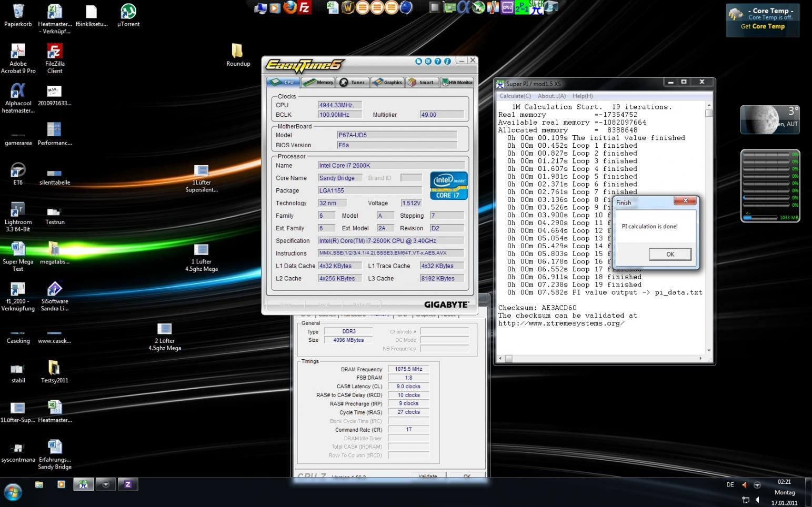Open the Memory tab in EasyTune6
812x507 pixels.
(x=318, y=83)
